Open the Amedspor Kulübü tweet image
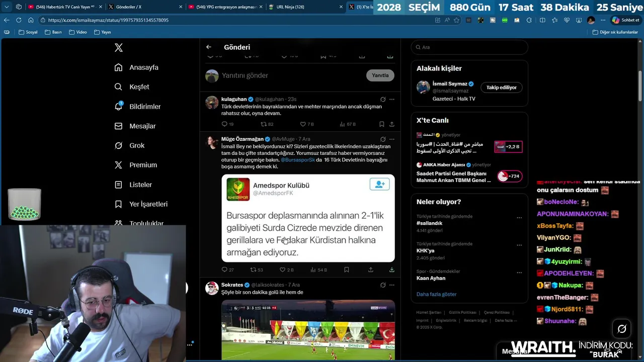 tap(308, 218)
